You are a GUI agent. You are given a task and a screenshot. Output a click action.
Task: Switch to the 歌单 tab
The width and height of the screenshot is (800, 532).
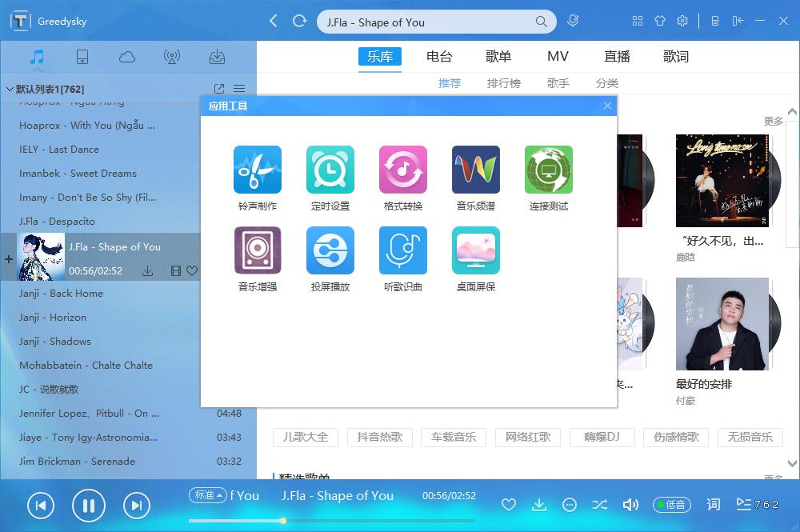(x=498, y=57)
